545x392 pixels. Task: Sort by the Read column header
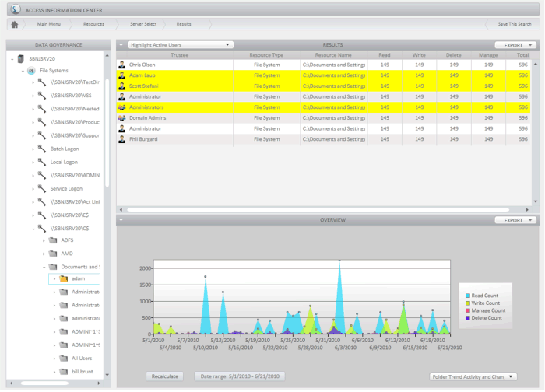pos(385,55)
